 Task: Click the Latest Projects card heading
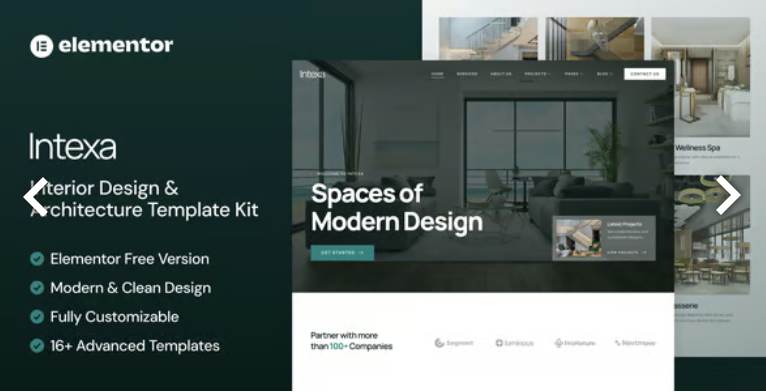(x=624, y=224)
